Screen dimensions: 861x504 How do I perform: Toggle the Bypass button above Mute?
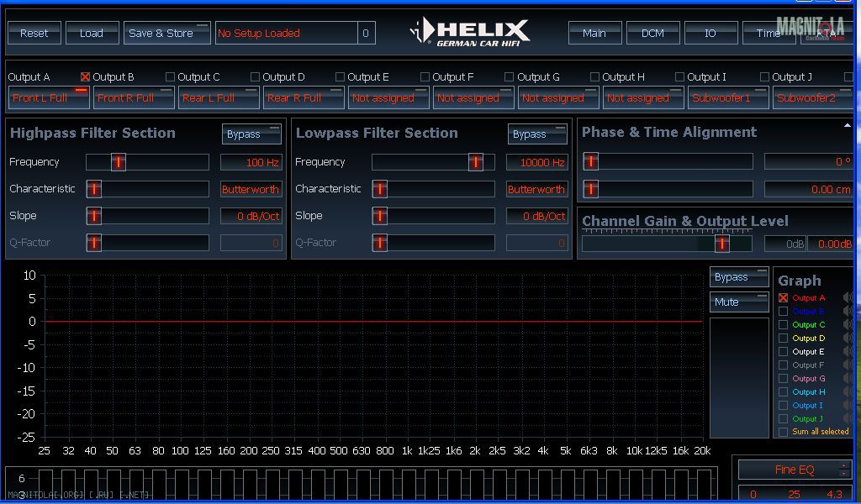click(739, 277)
